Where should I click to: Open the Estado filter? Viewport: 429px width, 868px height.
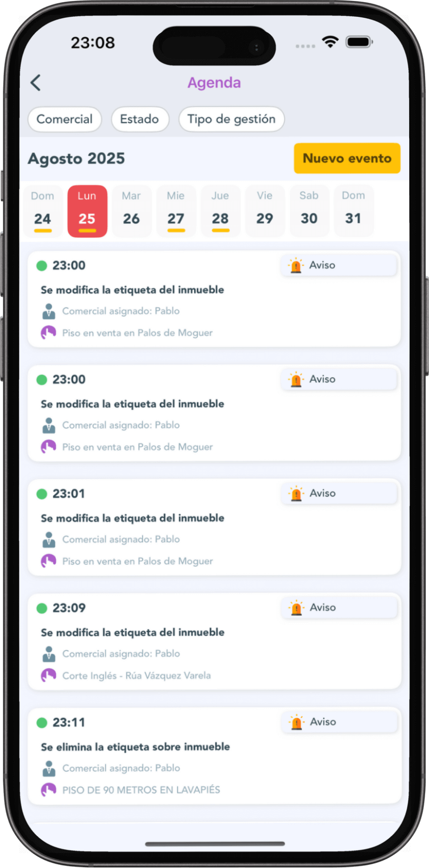[140, 119]
